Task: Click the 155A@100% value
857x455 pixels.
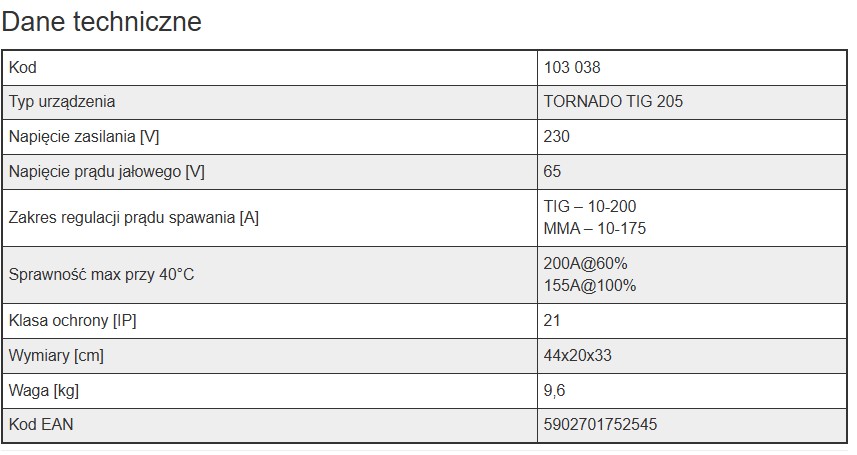Action: click(590, 285)
